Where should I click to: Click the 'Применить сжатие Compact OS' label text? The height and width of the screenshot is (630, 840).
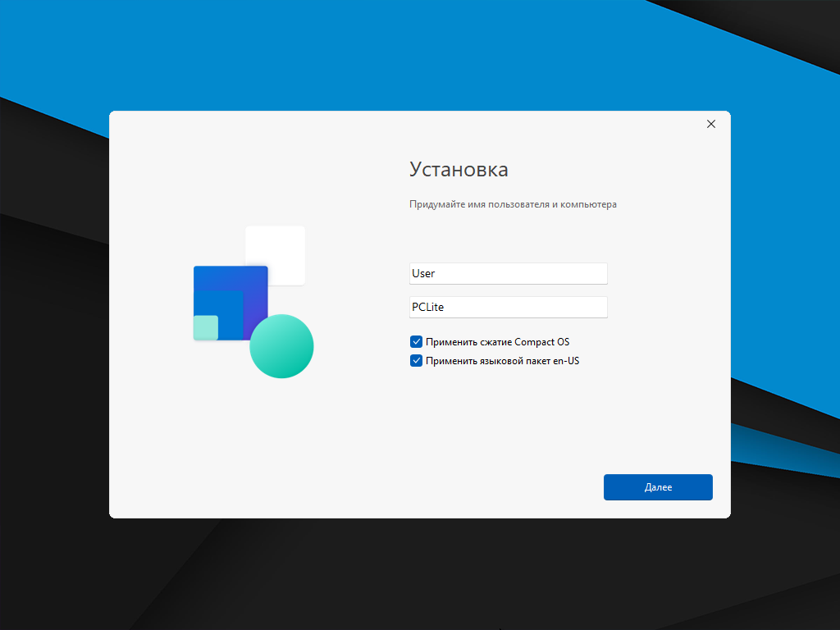497,341
